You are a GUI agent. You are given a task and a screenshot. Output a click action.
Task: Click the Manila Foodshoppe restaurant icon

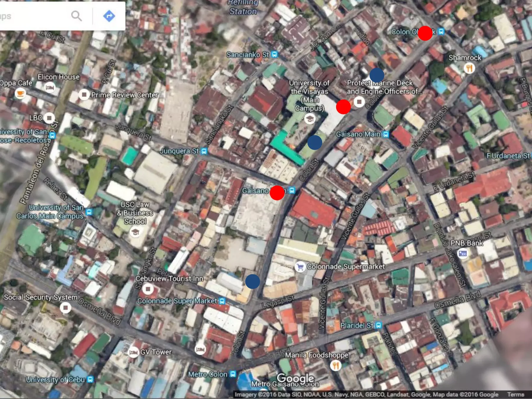[x=335, y=366]
